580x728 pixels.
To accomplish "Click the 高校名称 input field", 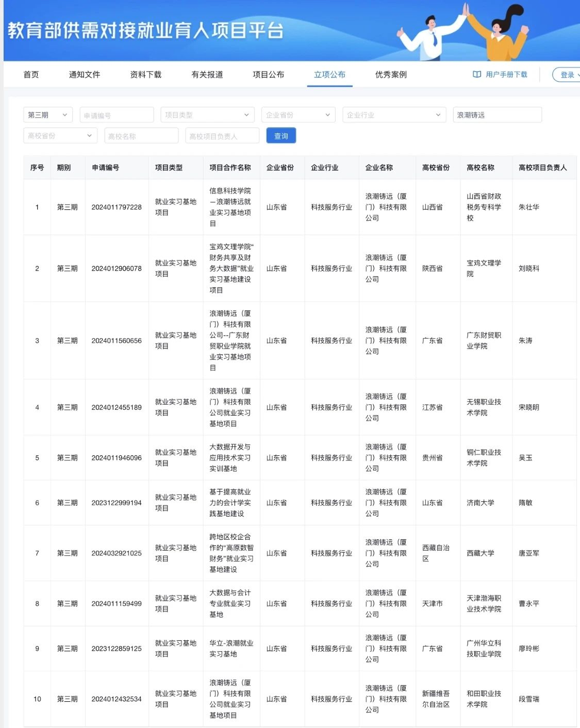I will coord(142,136).
